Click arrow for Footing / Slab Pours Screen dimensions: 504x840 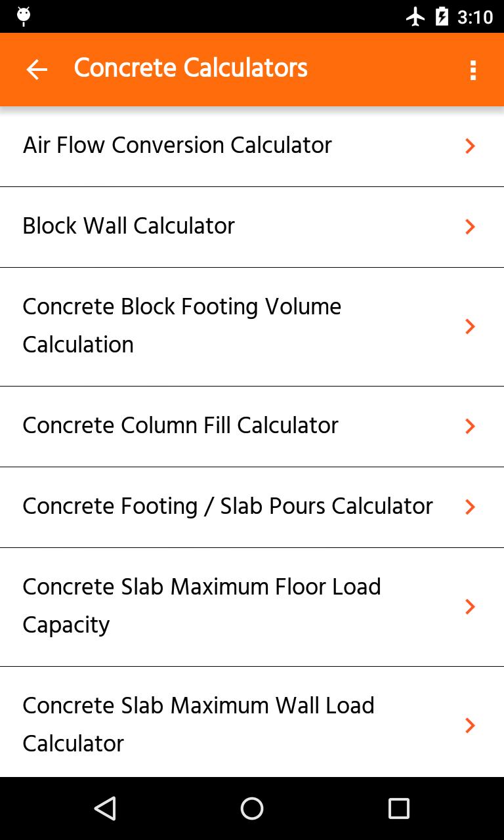tap(470, 507)
